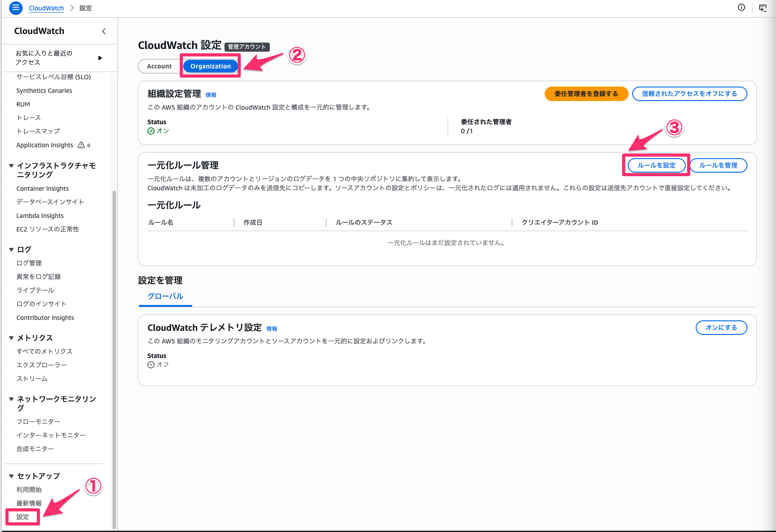Click the info icon in the top bar
Image resolution: width=776 pixels, height=532 pixels.
coord(741,8)
